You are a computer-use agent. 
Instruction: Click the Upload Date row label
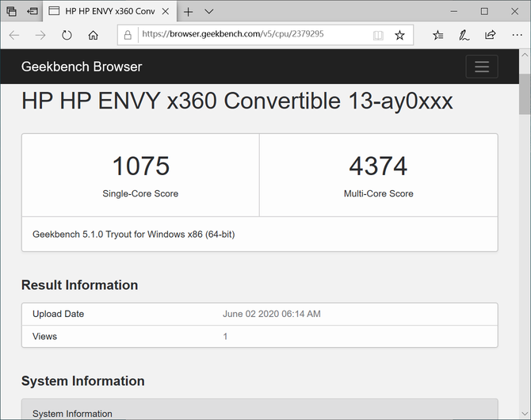[58, 314]
